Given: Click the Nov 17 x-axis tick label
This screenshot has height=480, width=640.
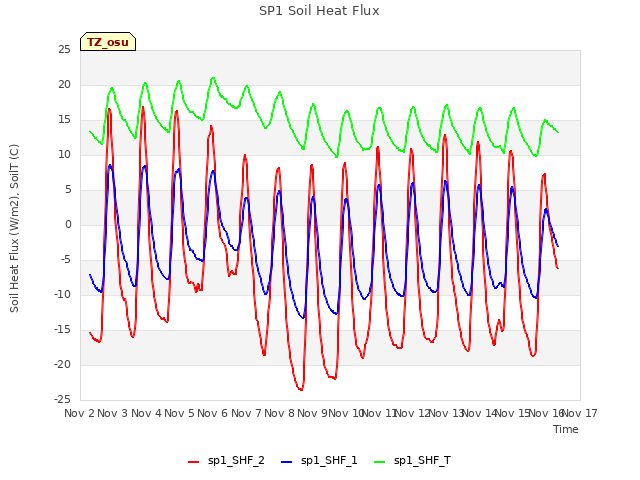Looking at the screenshot, I should [x=580, y=413].
